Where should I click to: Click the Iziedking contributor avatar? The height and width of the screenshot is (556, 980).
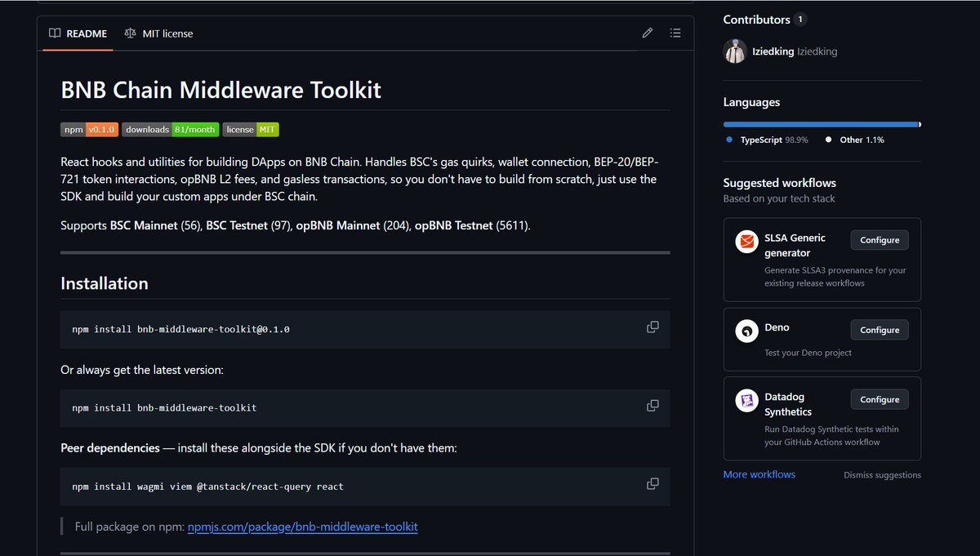735,51
